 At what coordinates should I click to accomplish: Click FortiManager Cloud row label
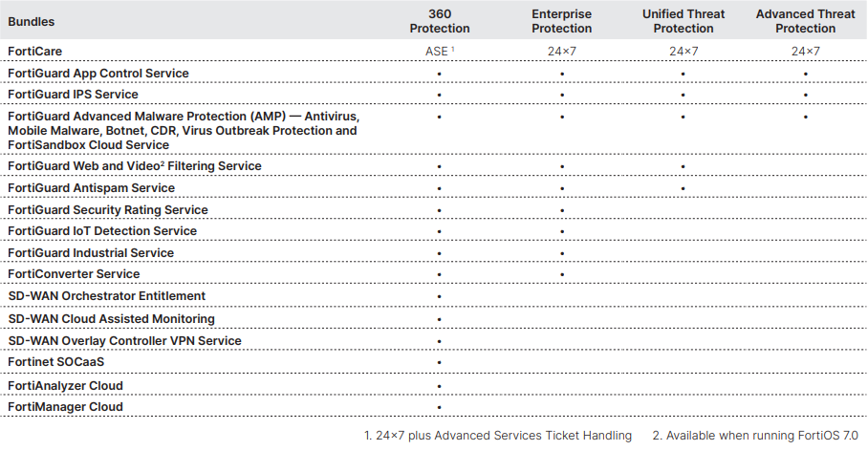(65, 407)
